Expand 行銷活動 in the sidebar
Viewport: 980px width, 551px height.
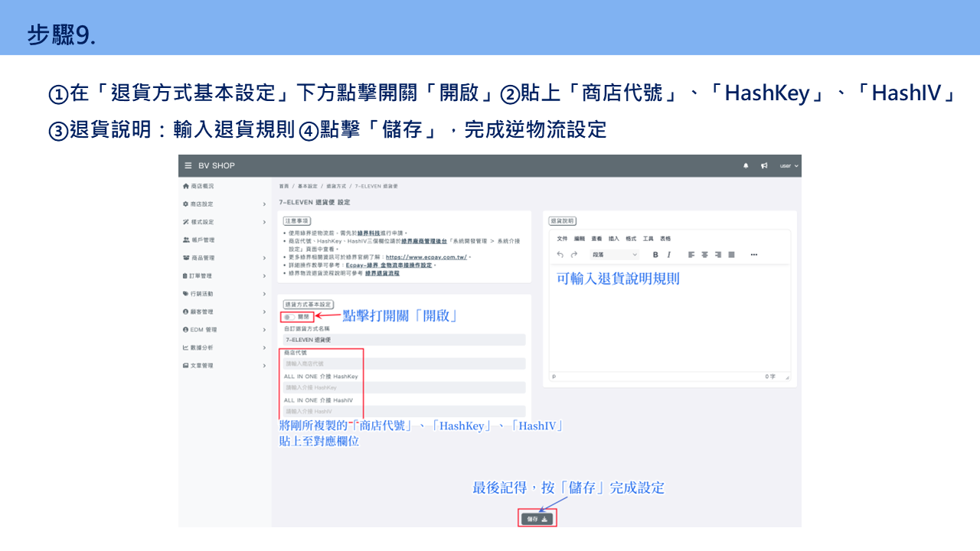225,294
